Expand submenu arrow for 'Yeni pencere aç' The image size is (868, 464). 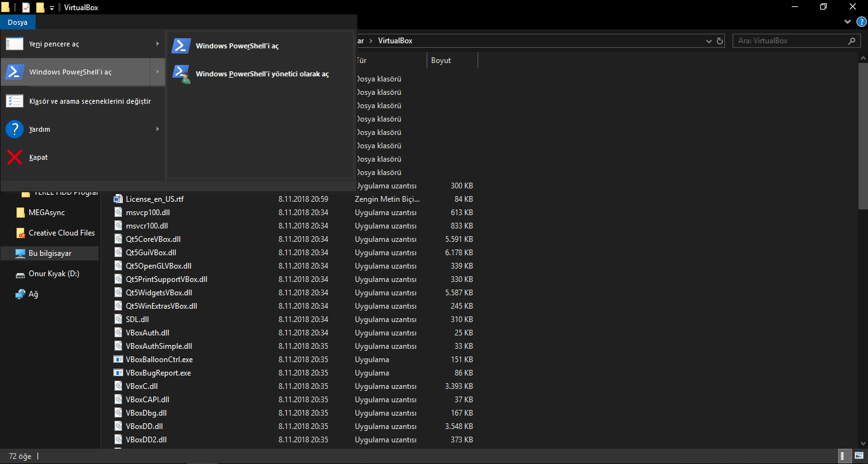[157, 44]
